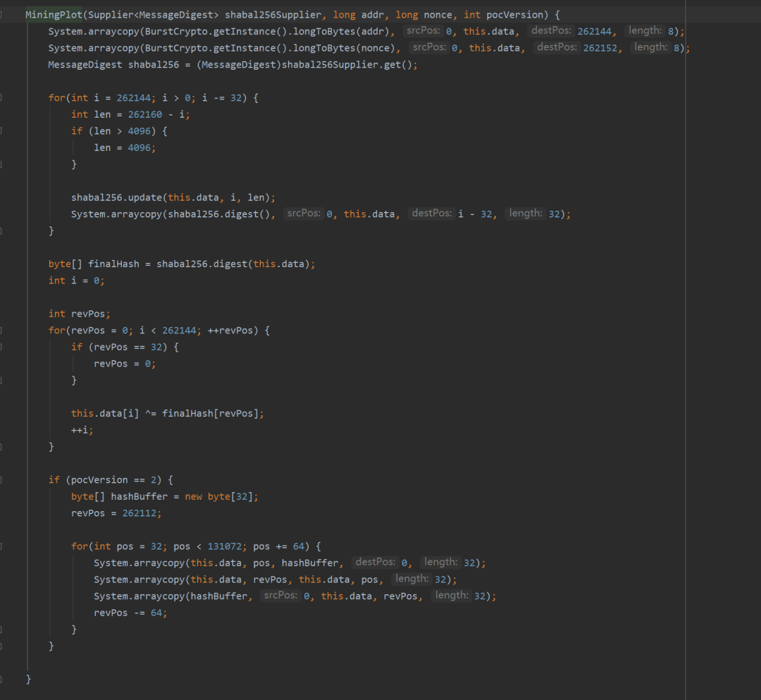Screen dimensions: 761x700
Task: Click the 'destPos:' hint before 262152
Action: [x=556, y=47]
